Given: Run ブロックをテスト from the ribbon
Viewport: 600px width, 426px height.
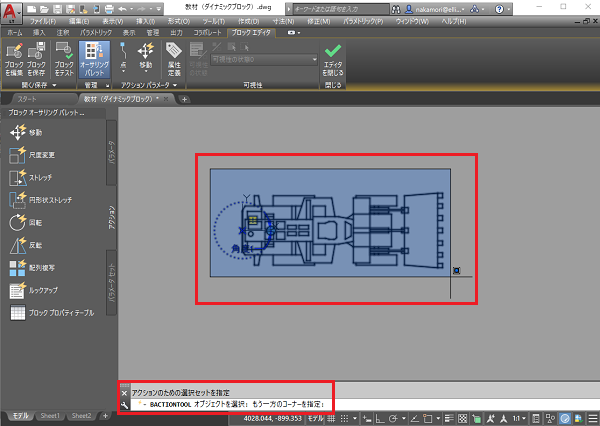Looking at the screenshot, I should point(64,59).
